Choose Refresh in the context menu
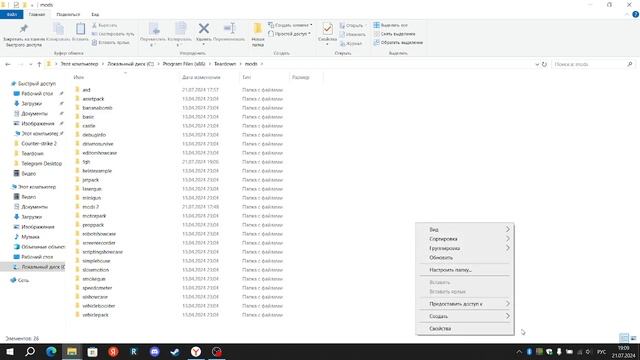The image size is (640, 360). tap(465, 258)
